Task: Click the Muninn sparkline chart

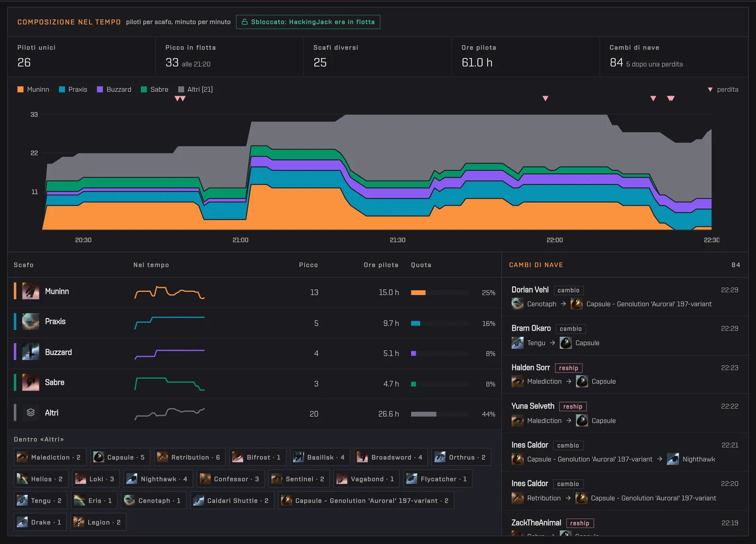Action: 170,292
